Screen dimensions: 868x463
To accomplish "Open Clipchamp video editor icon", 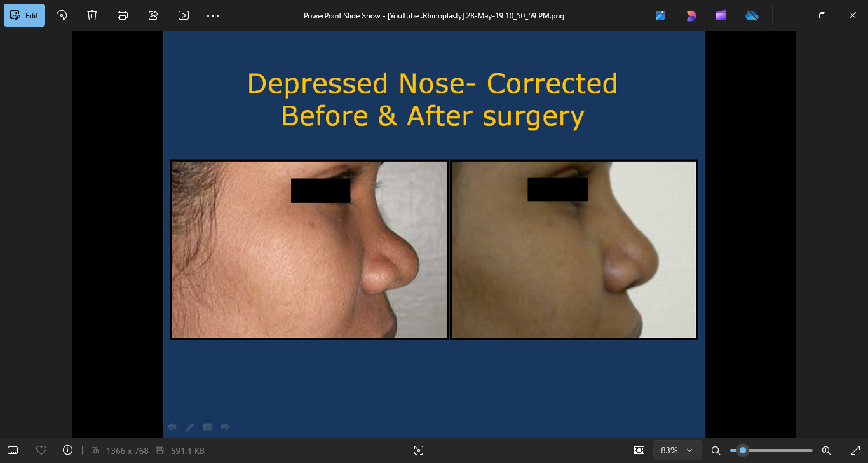I will (721, 15).
